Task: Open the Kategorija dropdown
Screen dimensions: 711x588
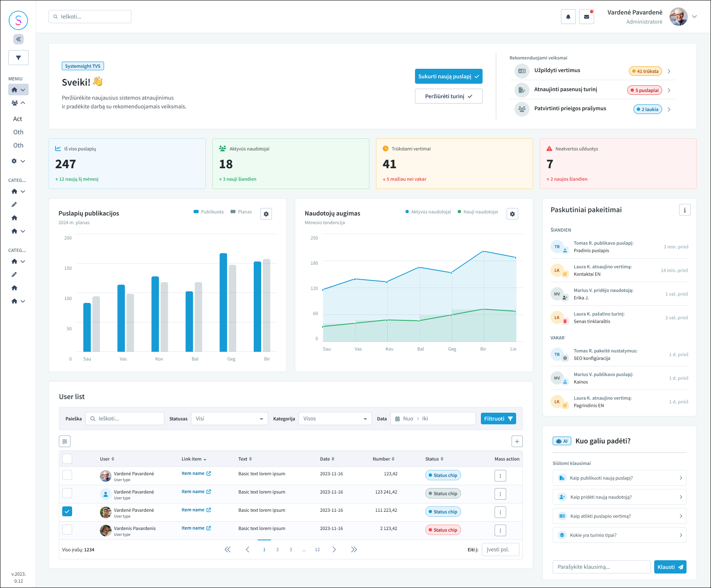Action: coord(335,419)
